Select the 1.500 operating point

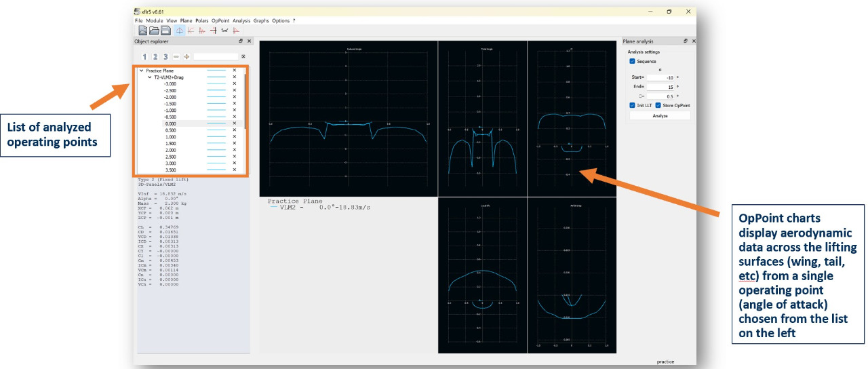[170, 144]
